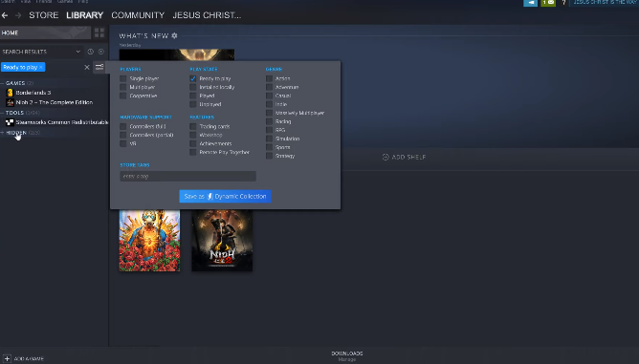Click the Nioh 2 game icon
The width and height of the screenshot is (639, 364).
(10, 102)
